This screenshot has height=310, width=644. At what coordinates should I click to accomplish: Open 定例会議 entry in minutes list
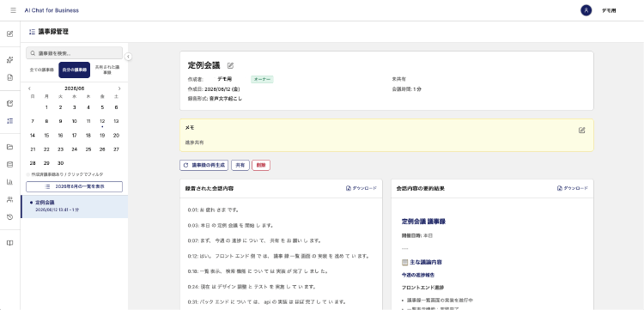tap(75, 206)
